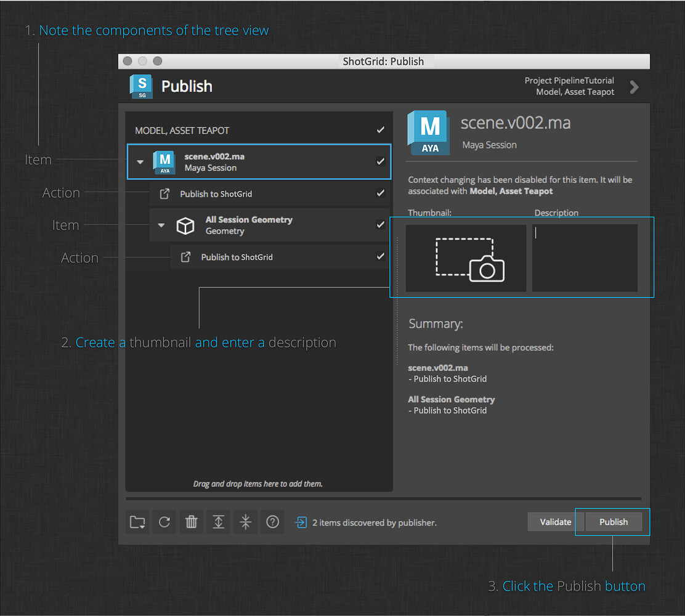Select the Publish to ShotGrid action under Geometry
The image size is (685, 616).
(237, 257)
